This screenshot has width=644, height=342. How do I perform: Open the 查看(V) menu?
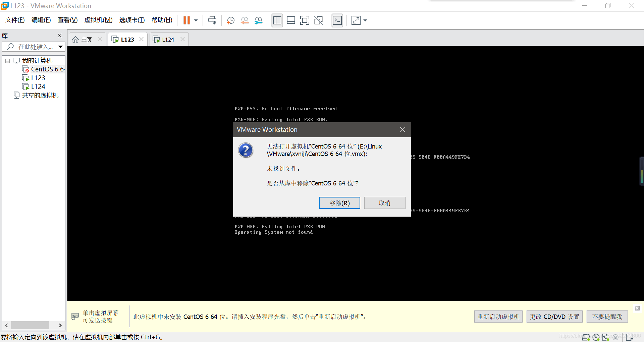pos(67,20)
